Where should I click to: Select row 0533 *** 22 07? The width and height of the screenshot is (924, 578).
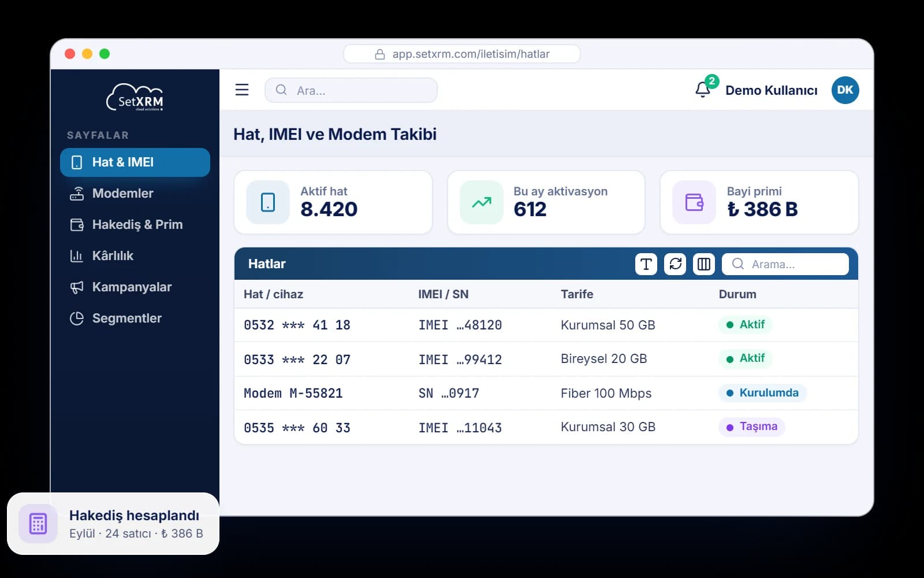tap(546, 359)
